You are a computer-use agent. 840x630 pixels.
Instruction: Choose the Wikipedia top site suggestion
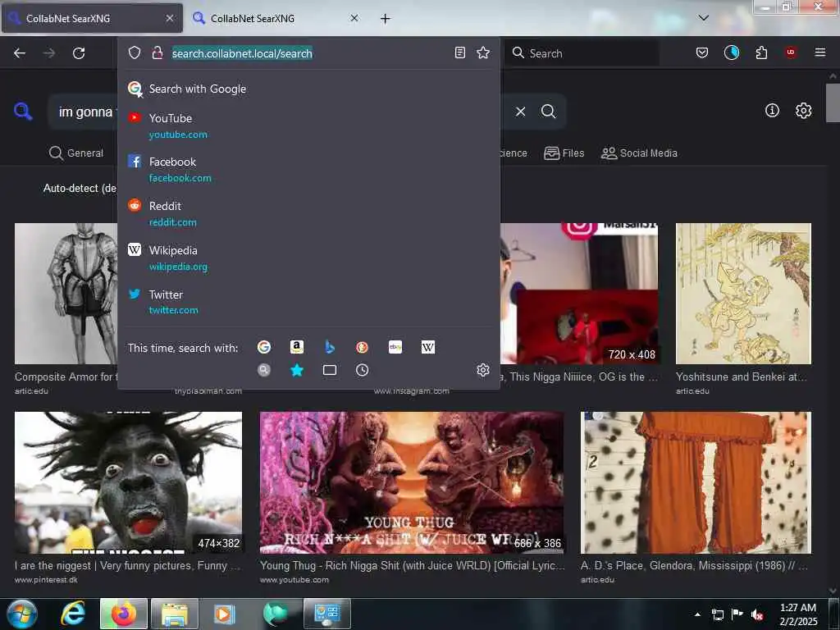pos(309,258)
